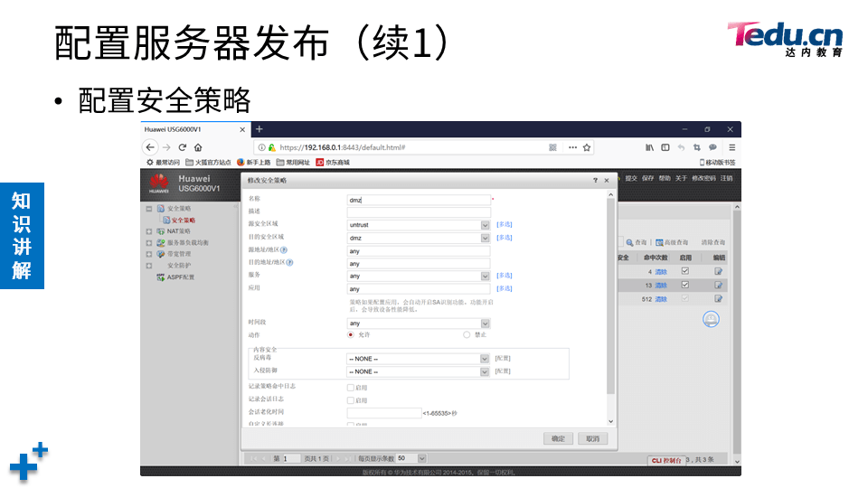Viewport: 868px width, 488px height.
Task: Open the Firefox library icon
Action: click(x=649, y=147)
